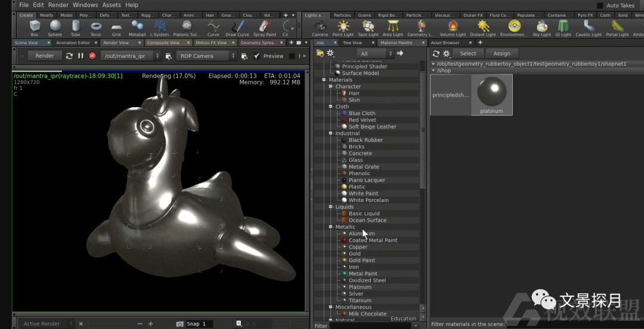Close the Render View tab
Screen dimensions: 644x329
pos(138,43)
